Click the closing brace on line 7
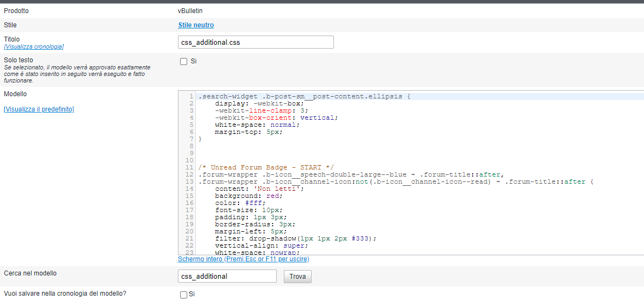The image size is (644, 299). coord(200,139)
